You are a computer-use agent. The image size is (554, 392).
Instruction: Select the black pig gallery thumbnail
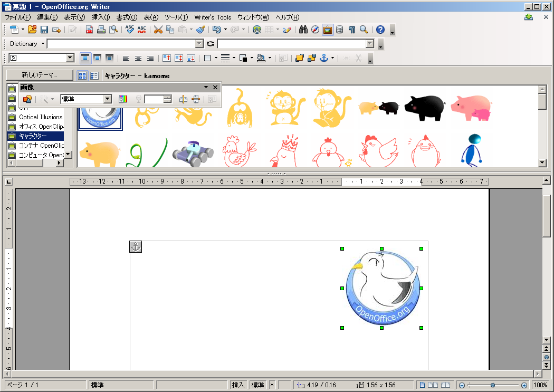point(425,107)
